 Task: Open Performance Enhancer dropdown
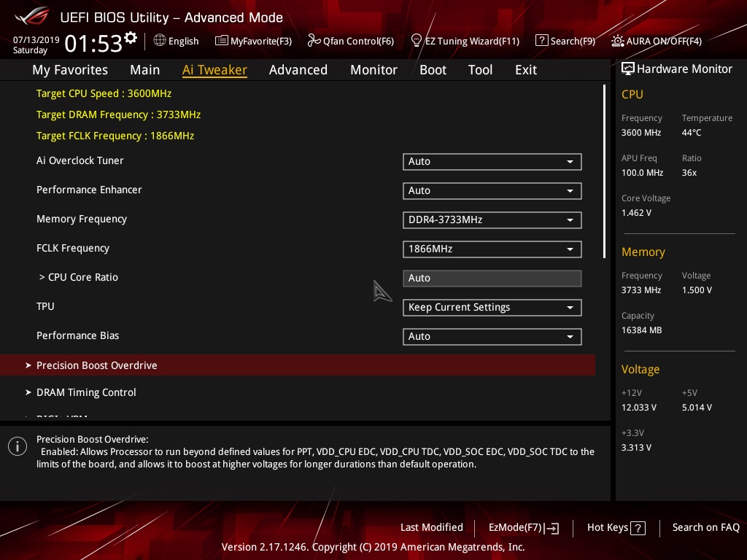(x=492, y=190)
